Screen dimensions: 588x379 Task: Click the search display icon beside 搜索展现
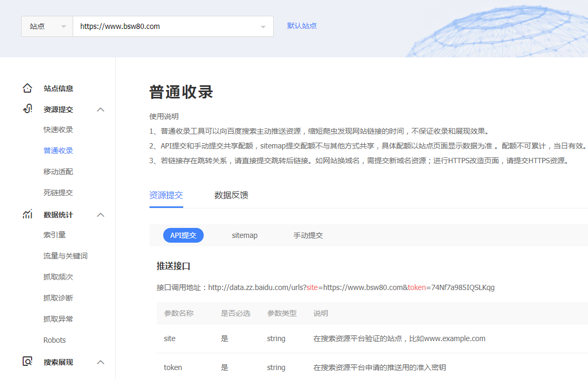[27, 362]
